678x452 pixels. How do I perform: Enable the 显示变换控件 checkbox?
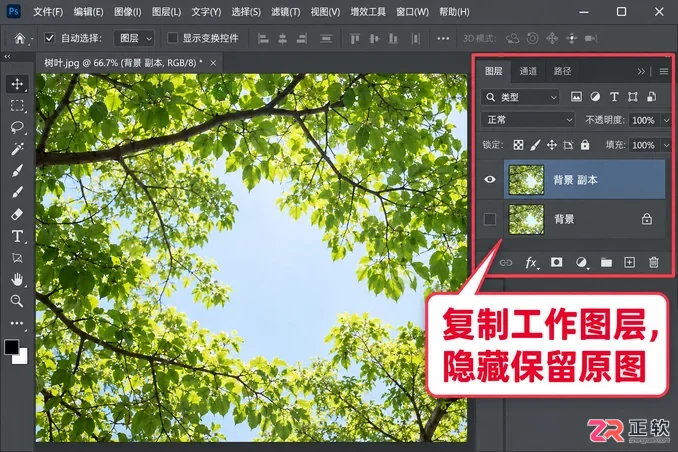click(x=172, y=38)
